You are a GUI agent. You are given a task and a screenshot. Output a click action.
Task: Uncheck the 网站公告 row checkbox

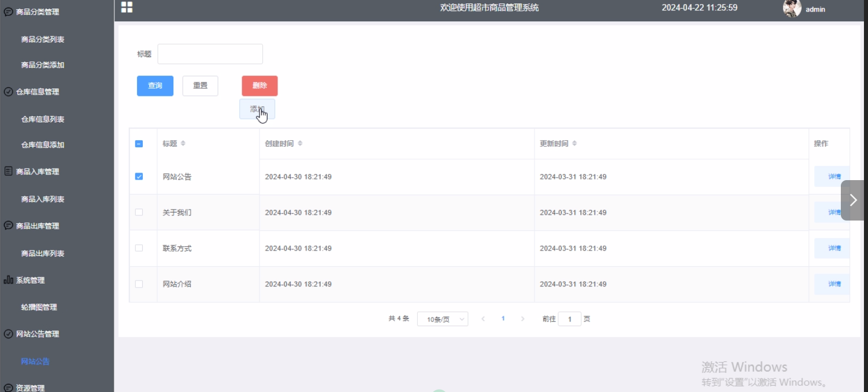click(x=139, y=177)
